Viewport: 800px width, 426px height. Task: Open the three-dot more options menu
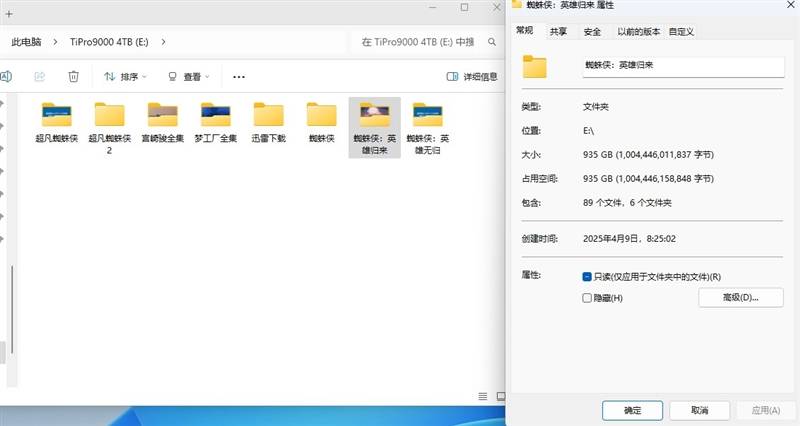point(239,76)
